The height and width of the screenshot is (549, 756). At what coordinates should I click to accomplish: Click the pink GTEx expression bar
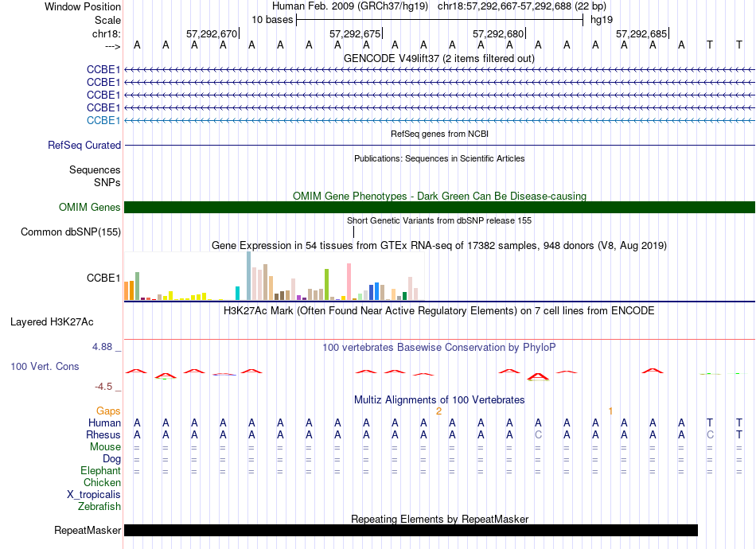tap(349, 282)
